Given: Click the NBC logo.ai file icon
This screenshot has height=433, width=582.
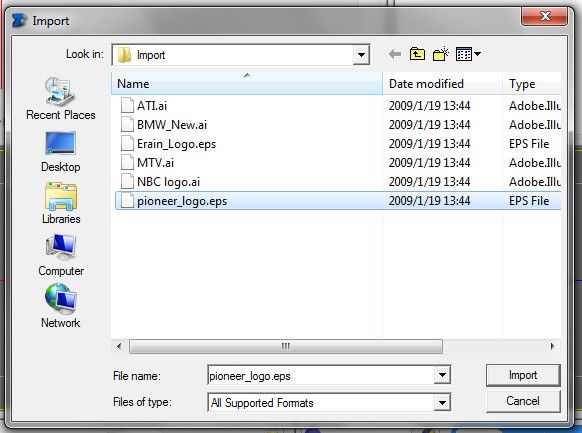Looking at the screenshot, I should click(127, 181).
